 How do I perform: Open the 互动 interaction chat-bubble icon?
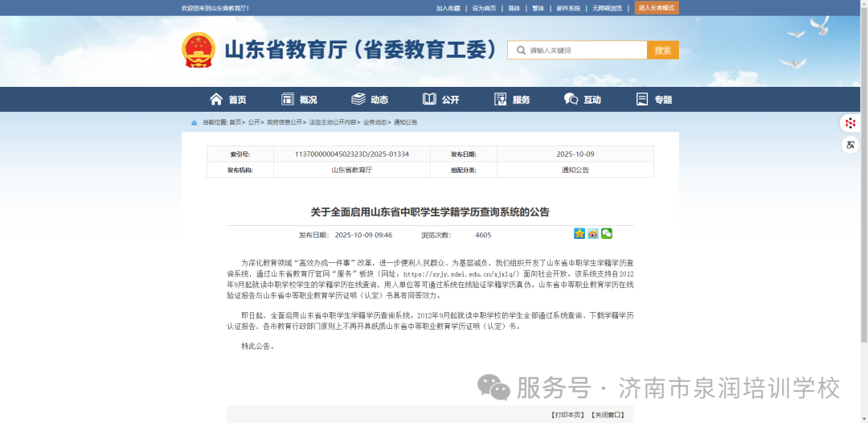pos(571,99)
